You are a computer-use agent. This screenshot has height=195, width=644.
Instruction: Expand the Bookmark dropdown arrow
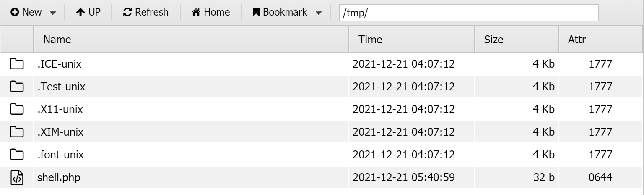pyautogui.click(x=318, y=13)
